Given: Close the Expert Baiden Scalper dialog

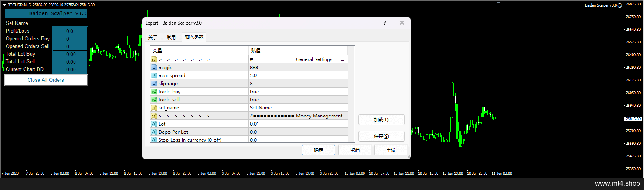Looking at the screenshot, I should (x=402, y=23).
